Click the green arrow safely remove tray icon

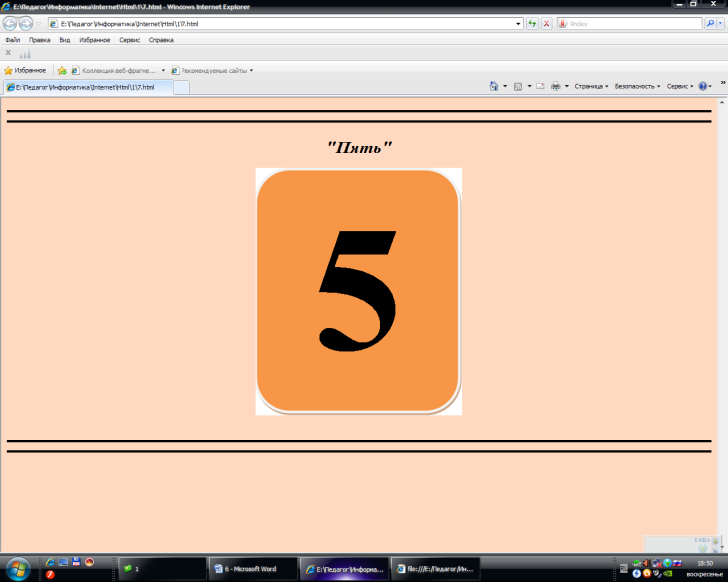tap(636, 563)
